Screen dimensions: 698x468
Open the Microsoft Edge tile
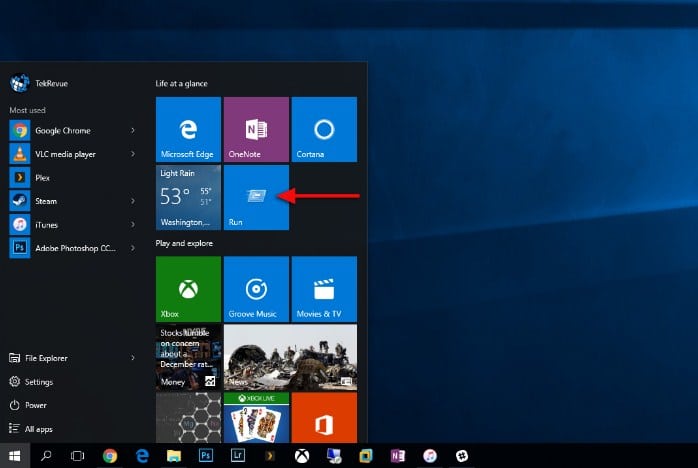pyautogui.click(x=188, y=129)
